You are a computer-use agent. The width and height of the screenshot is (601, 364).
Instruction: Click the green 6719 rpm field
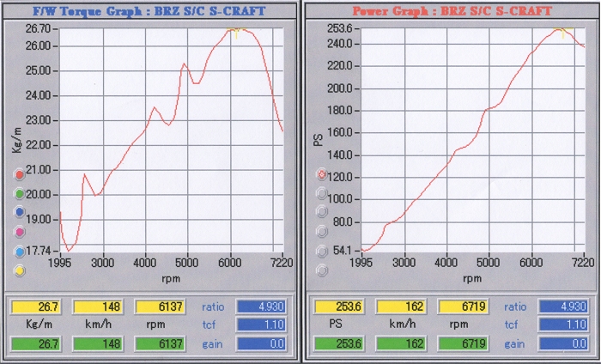pos(463,343)
